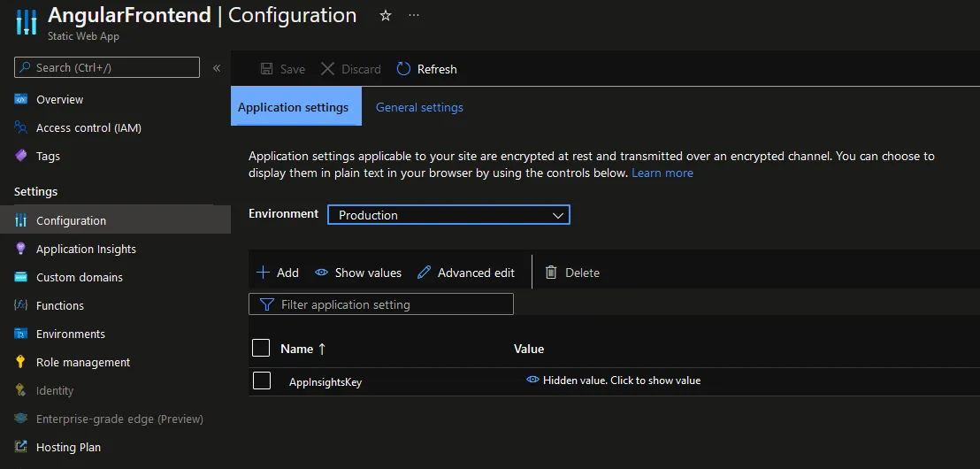Open Application Insights from the sidebar
980x469 pixels.
click(86, 249)
